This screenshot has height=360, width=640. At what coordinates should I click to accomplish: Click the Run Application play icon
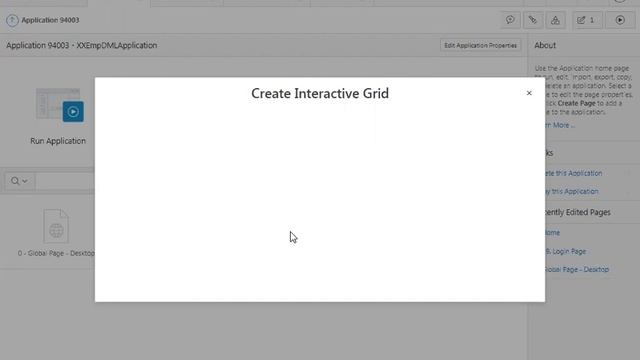pyautogui.click(x=73, y=111)
